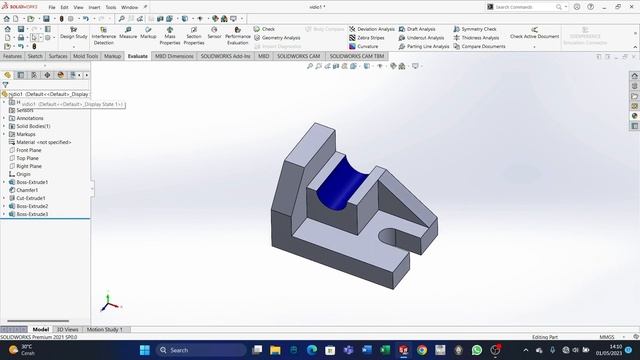
Task: Open the Design Study tool
Action: [x=73, y=33]
